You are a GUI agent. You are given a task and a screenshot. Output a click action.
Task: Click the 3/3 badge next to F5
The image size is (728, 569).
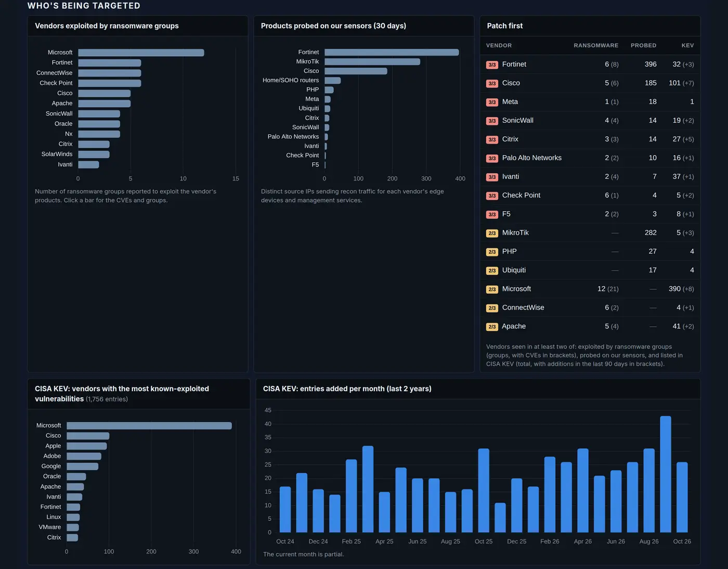(492, 214)
